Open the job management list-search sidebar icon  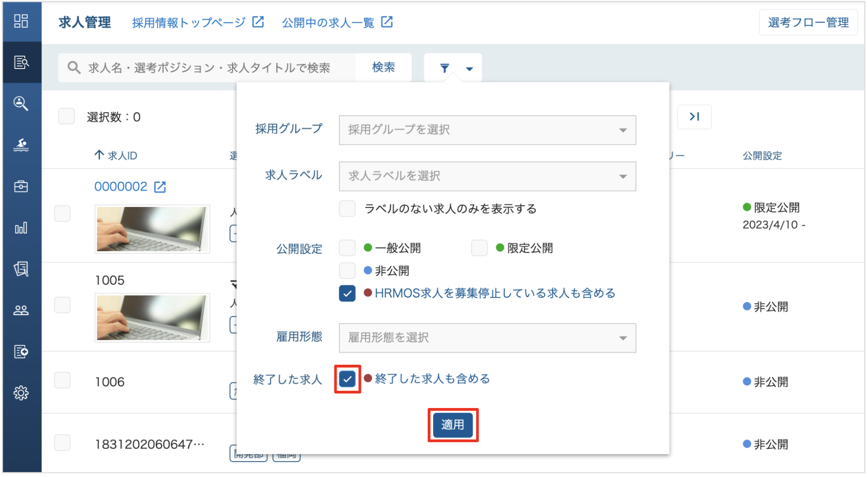(x=21, y=62)
